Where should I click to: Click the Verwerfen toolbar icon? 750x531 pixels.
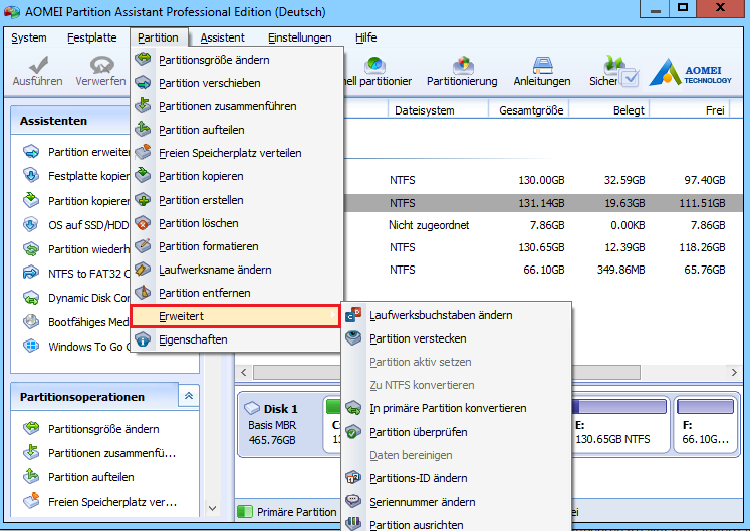(101, 65)
